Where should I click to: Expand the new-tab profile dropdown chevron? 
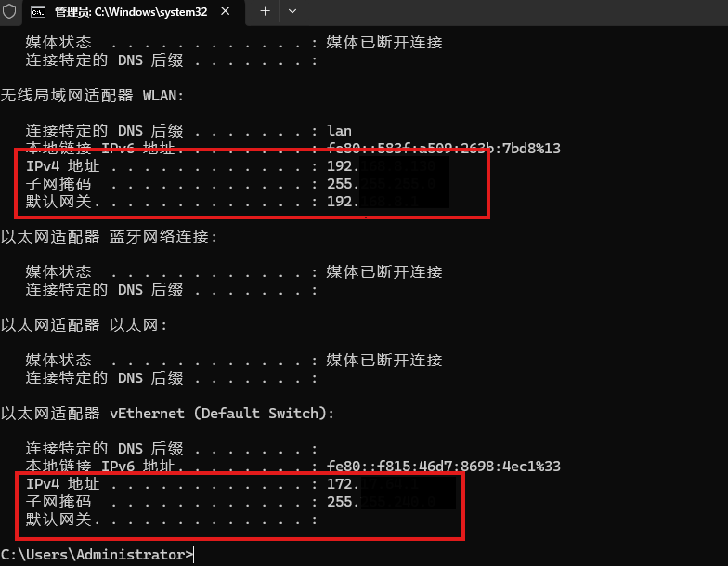292,11
